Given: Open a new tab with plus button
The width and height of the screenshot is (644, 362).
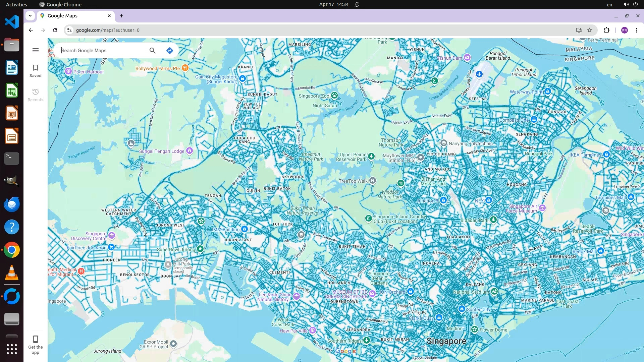Looking at the screenshot, I should tap(121, 16).
